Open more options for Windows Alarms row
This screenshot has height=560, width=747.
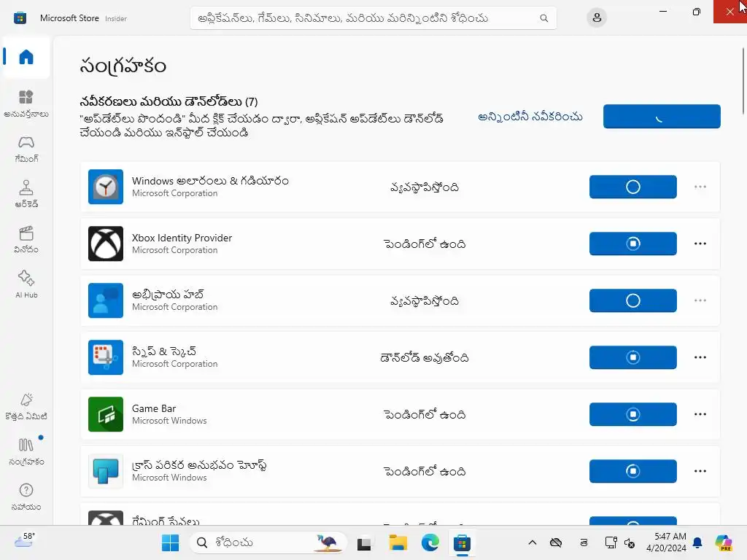[700, 187]
